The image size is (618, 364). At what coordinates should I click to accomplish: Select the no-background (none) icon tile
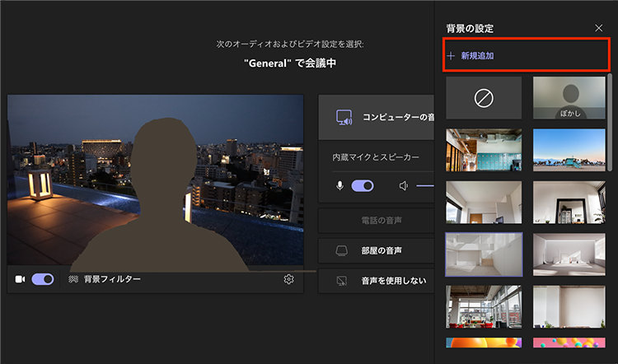(484, 98)
